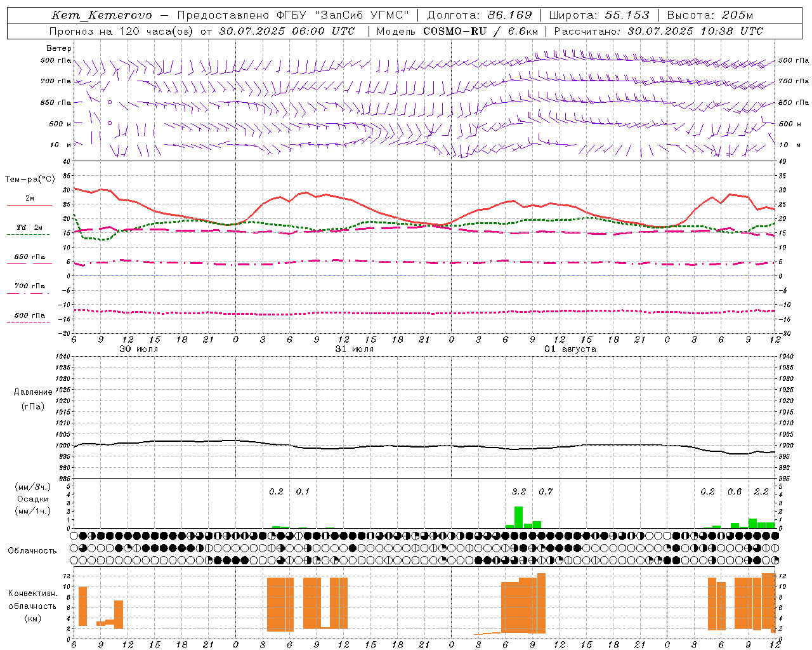Viewport: 812px width, 650px height.
Task: Click the latitude value 55.153
Action: [627, 15]
